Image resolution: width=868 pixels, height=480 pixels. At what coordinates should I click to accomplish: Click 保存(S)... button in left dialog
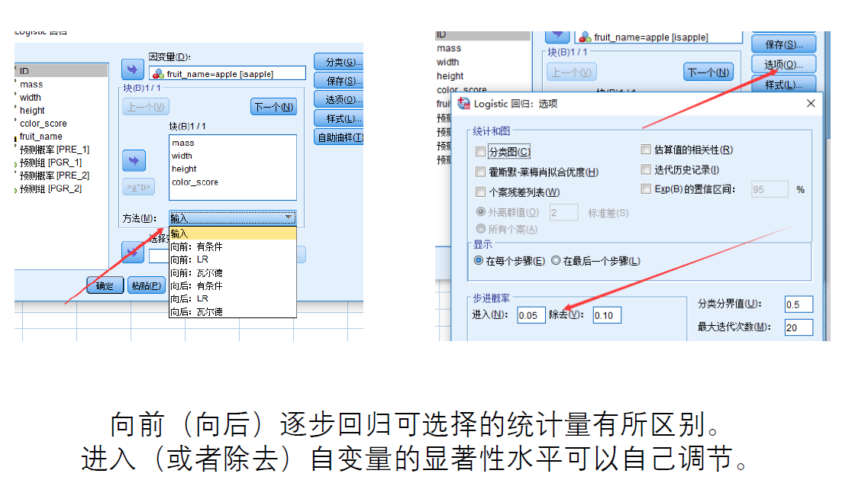[339, 81]
